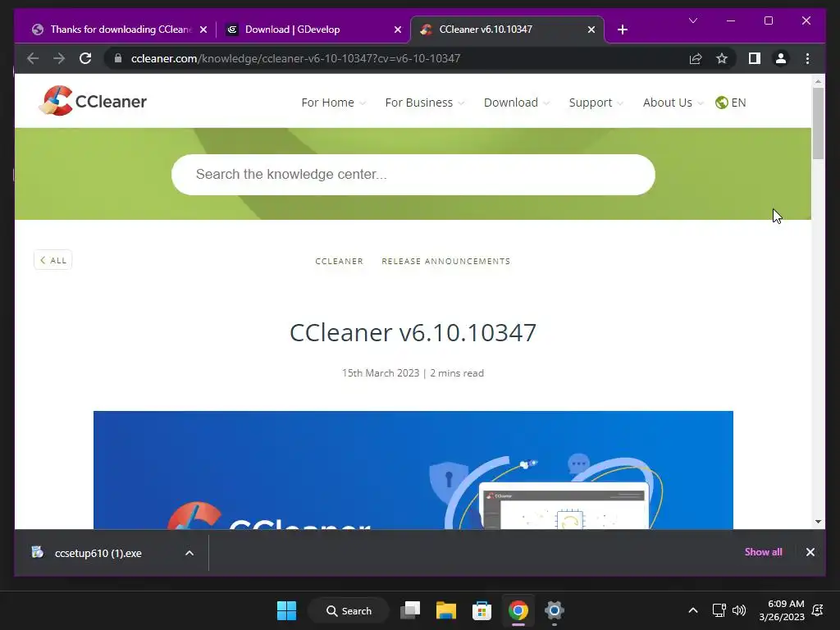840x630 pixels.
Task: Open the clock and date flyout
Action: tap(781, 610)
